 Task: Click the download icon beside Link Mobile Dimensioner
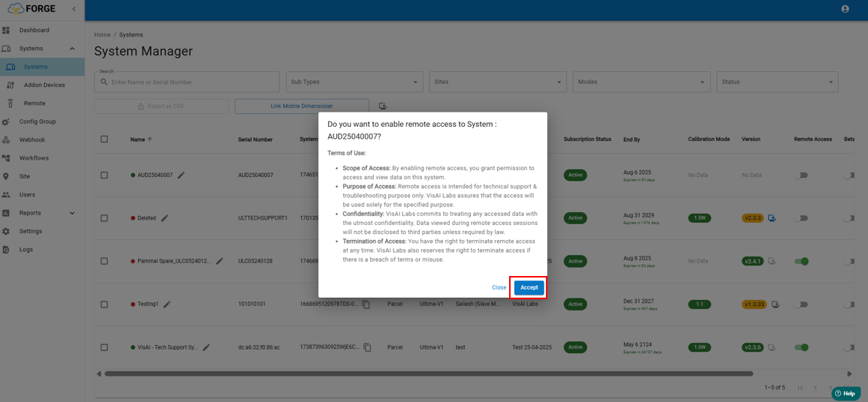click(x=382, y=106)
